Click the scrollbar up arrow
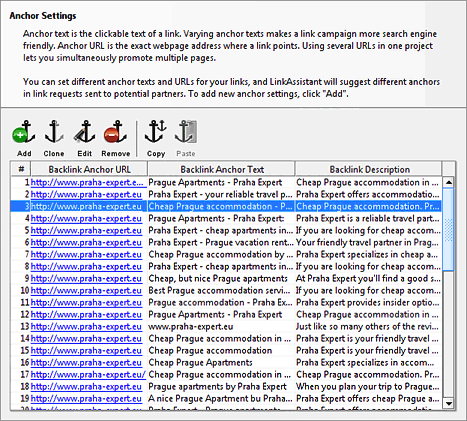Viewport: 467px width, 421px height. tap(449, 182)
